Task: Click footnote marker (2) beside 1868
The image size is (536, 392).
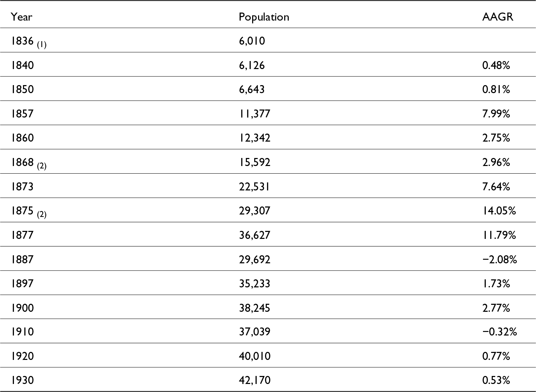Action: [41, 166]
